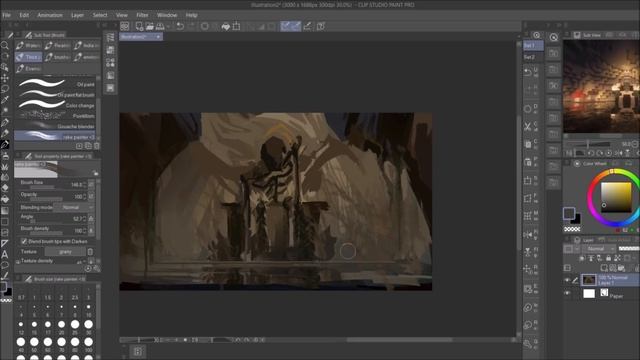Screen dimensions: 640x360
Task: Select the Auto select wand tool
Action: coord(5,111)
